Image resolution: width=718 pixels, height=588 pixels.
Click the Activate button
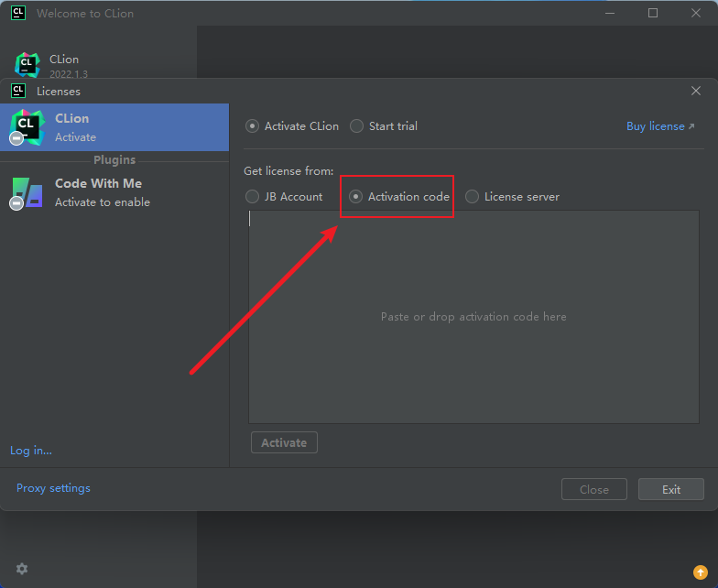(x=284, y=442)
